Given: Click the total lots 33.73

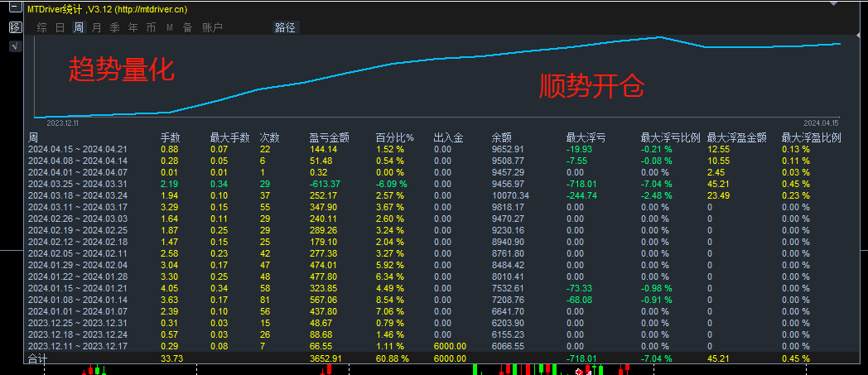Looking at the screenshot, I should pos(171,358).
